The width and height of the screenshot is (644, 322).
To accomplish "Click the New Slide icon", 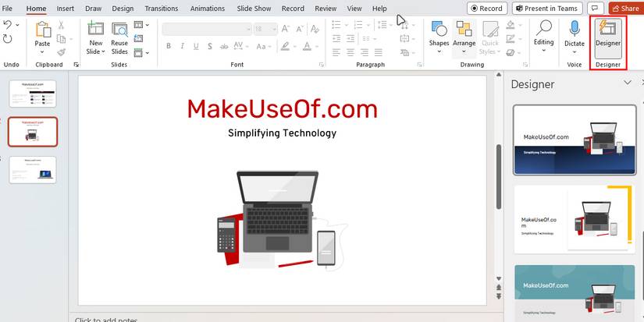I will pyautogui.click(x=96, y=29).
